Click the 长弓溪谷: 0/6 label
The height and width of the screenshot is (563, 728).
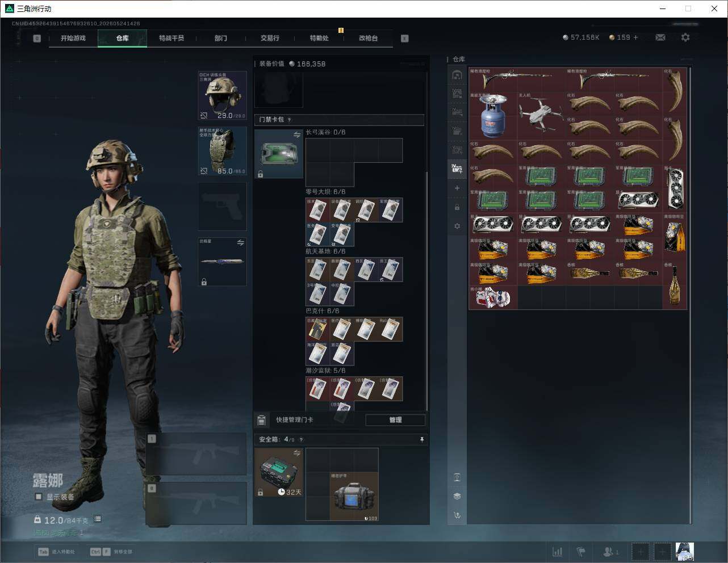tap(325, 132)
